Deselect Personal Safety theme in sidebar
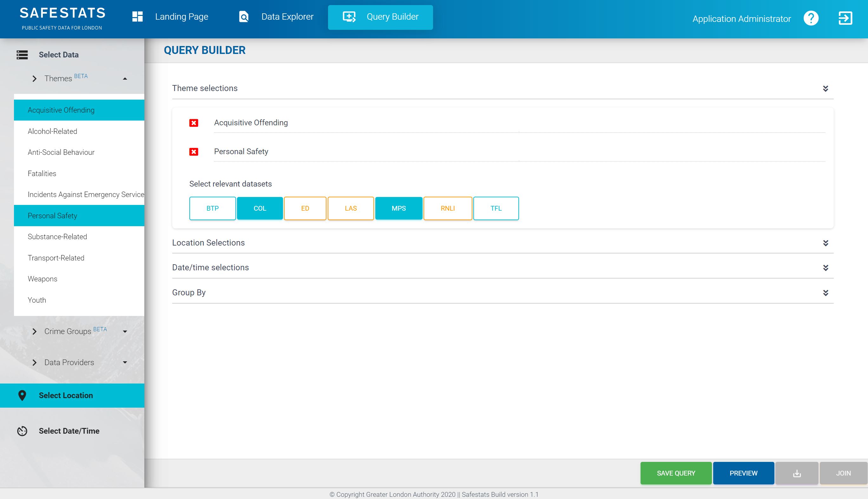Viewport: 868px width, 499px height. pyautogui.click(x=79, y=216)
